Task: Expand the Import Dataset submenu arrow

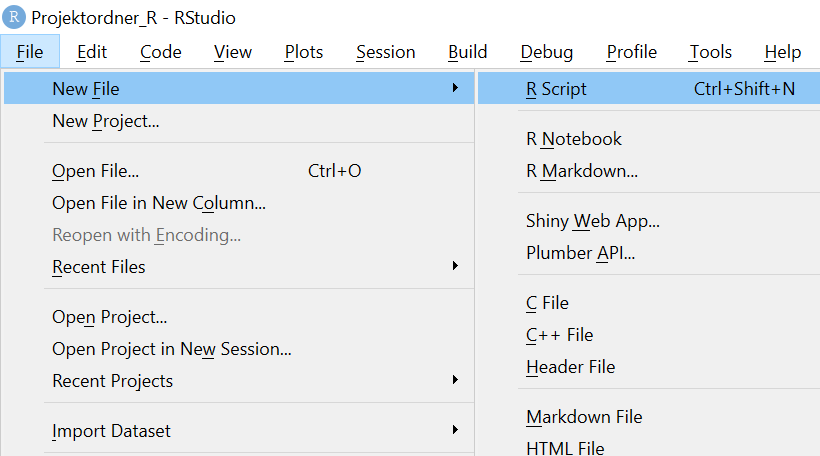Action: (x=455, y=431)
